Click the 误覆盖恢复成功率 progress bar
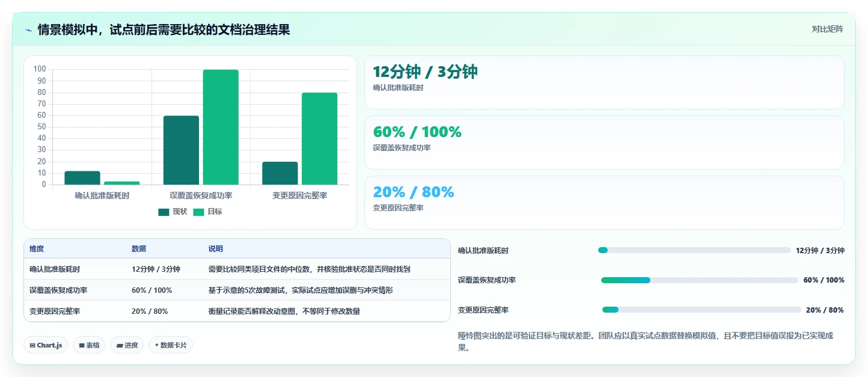This screenshot has width=868, height=377. (700, 280)
